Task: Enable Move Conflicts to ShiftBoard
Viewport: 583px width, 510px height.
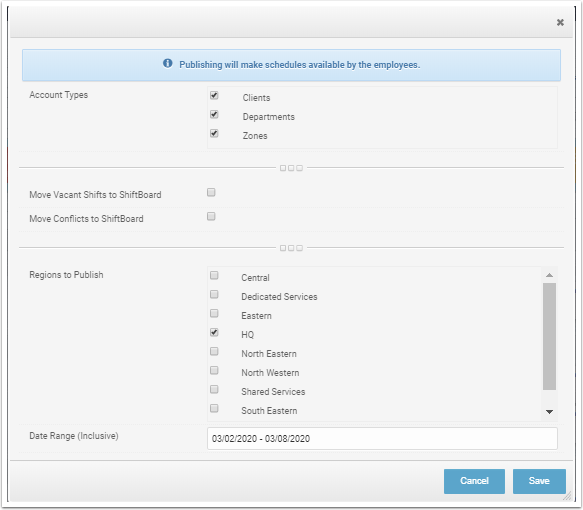Action: click(211, 216)
